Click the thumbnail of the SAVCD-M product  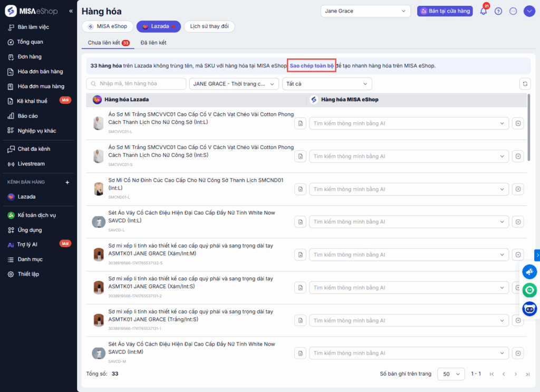(x=99, y=353)
